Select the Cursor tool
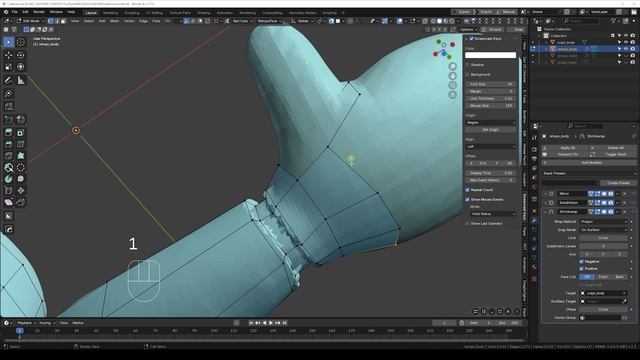640x360 pixels. pos(21,42)
